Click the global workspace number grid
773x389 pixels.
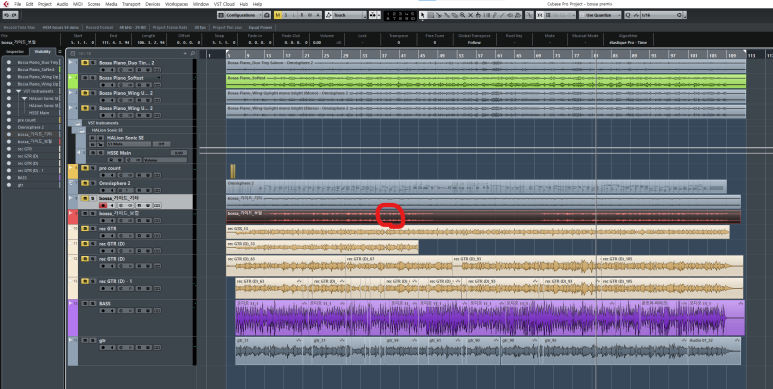pos(400,15)
